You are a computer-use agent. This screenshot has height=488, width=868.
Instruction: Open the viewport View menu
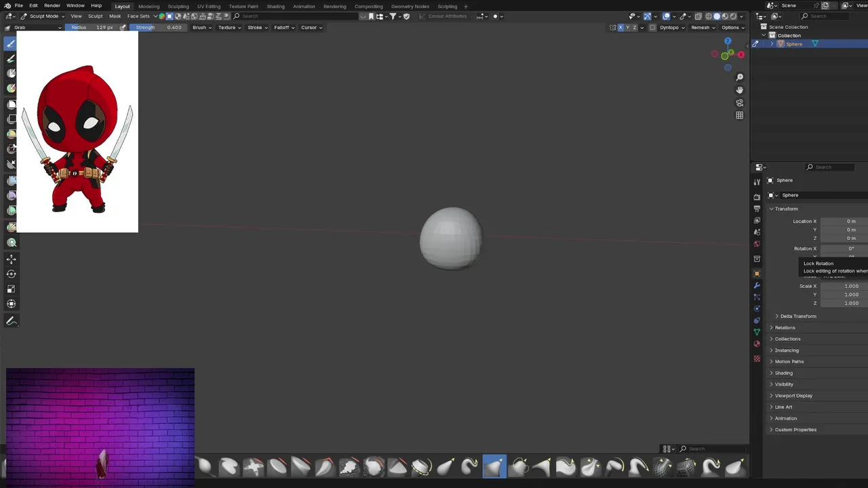pos(77,16)
